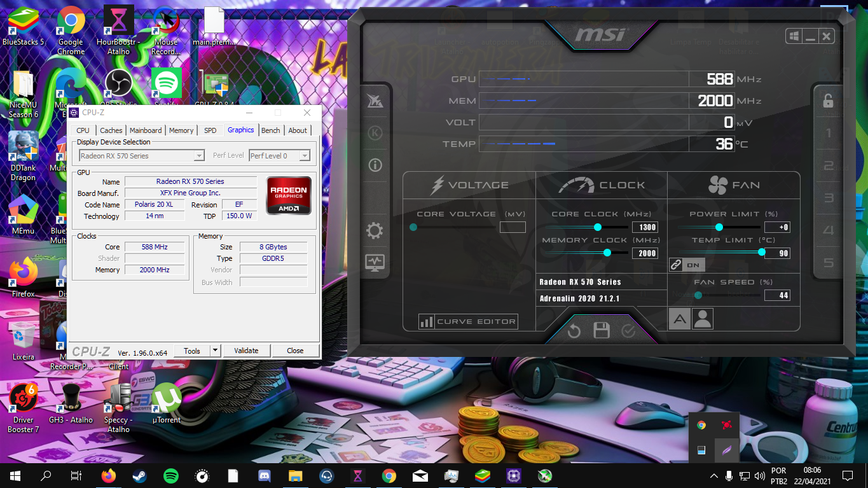Click the Memory Clock slider handle
This screenshot has height=488, width=868.
607,253
